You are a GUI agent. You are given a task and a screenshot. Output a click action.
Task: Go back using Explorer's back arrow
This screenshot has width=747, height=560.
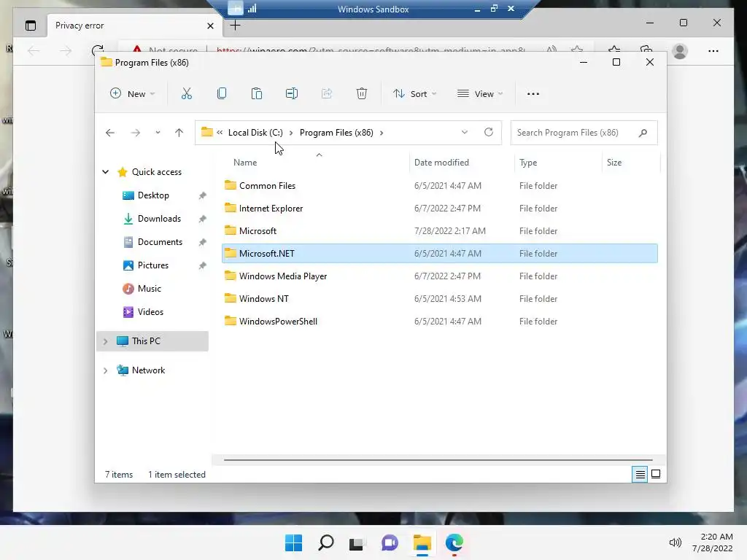point(110,133)
